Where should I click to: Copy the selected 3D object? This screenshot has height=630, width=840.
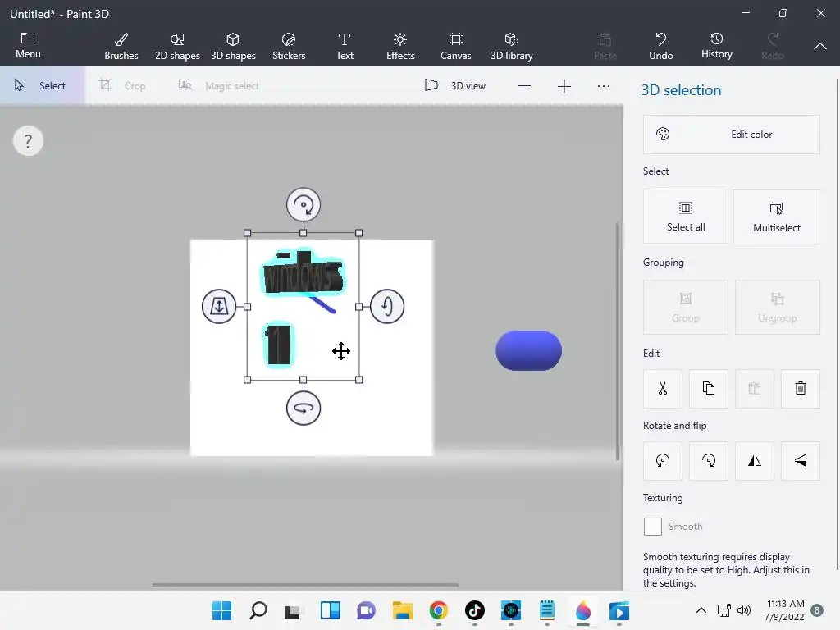[708, 388]
